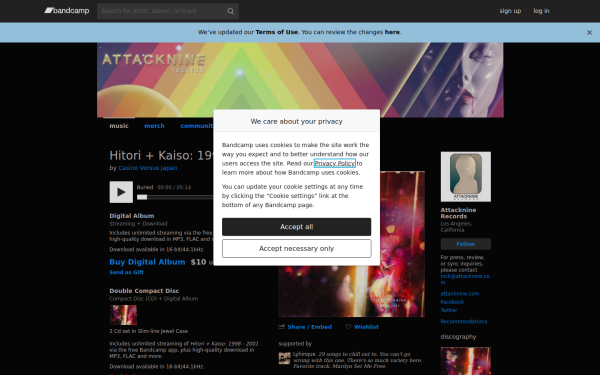Click the track progress slider handle

tap(142, 197)
